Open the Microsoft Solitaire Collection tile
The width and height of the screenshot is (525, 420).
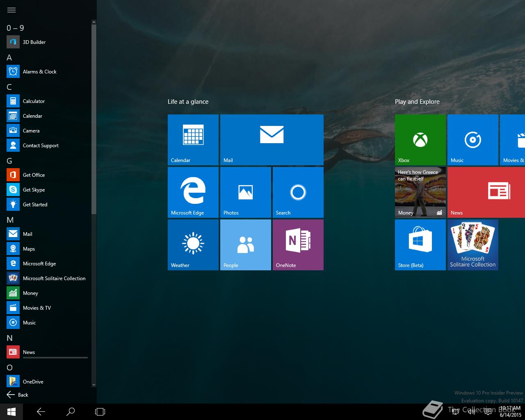(473, 245)
